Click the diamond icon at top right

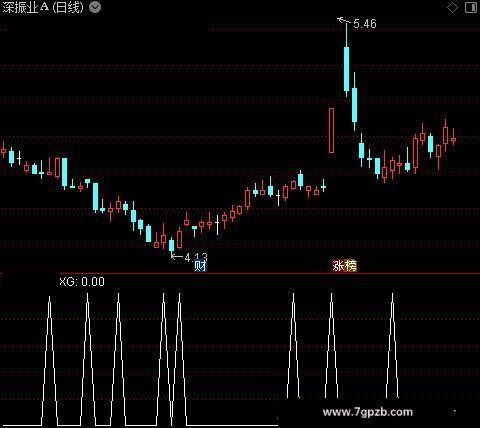coord(452,8)
